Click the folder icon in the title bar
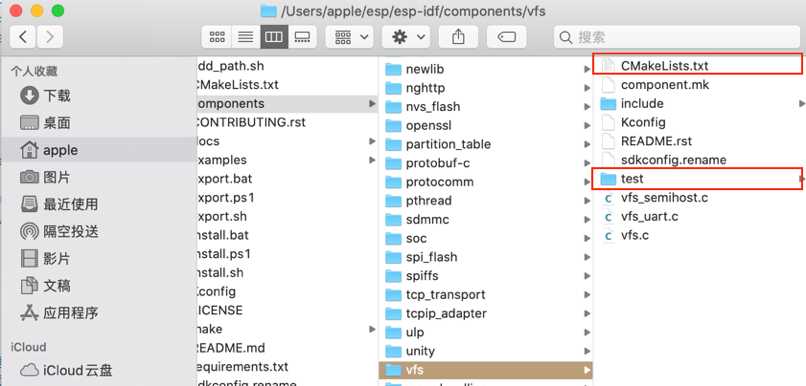806x386 pixels. click(268, 10)
